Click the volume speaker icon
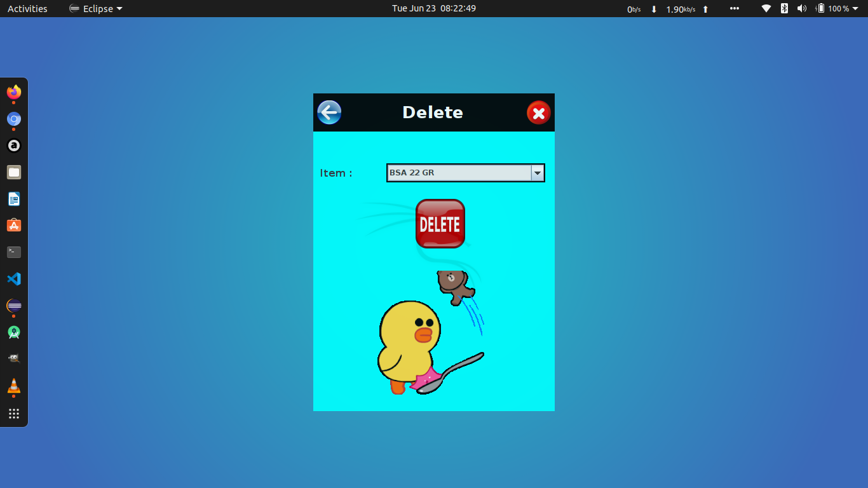The image size is (868, 488). [802, 8]
